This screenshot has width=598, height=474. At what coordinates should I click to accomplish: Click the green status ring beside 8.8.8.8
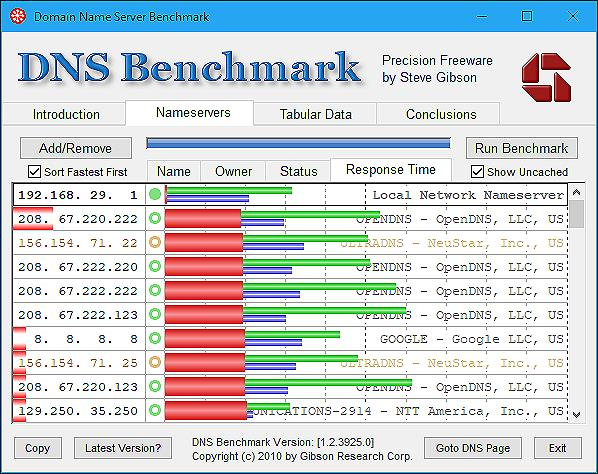point(155,338)
